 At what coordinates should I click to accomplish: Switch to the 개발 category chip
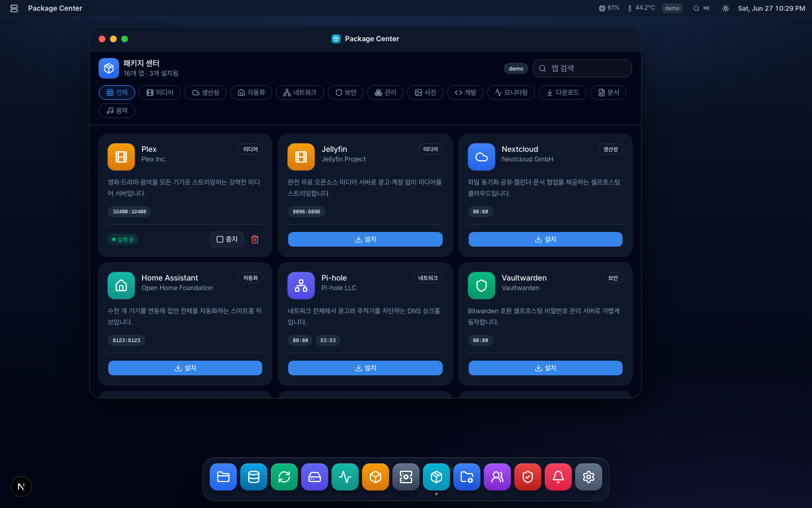pos(465,93)
